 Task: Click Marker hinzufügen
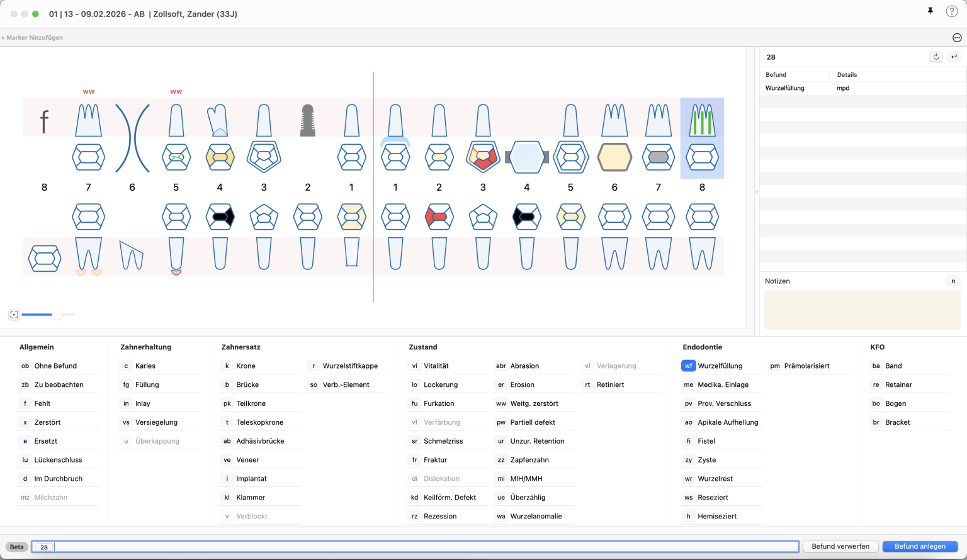click(x=33, y=38)
